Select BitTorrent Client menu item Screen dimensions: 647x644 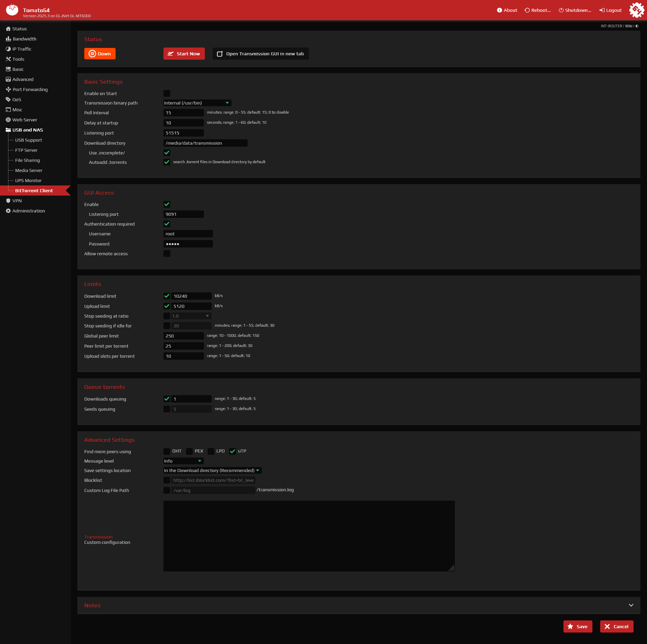(34, 190)
